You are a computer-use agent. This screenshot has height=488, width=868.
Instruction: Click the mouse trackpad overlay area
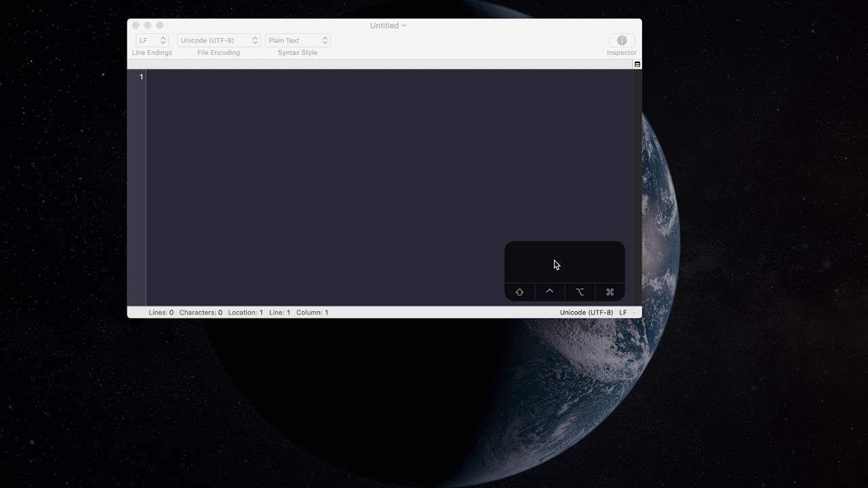[x=565, y=262]
